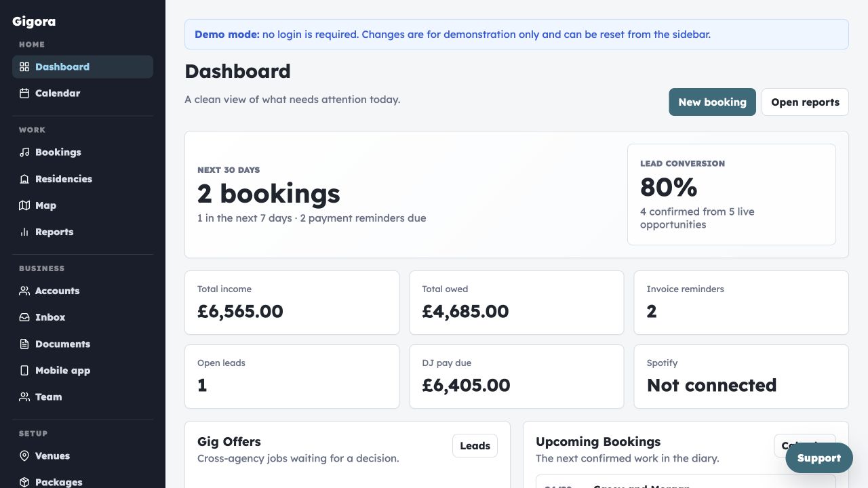Open the Dashboard menu item

pos(83,67)
